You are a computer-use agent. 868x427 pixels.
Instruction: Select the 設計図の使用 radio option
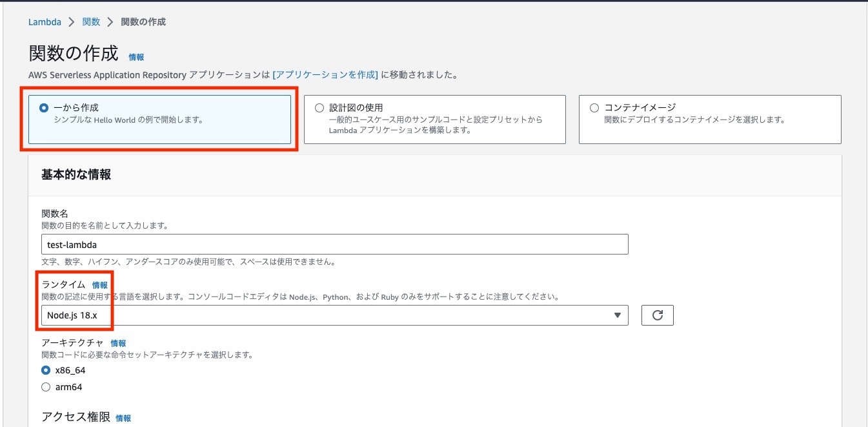[x=319, y=108]
